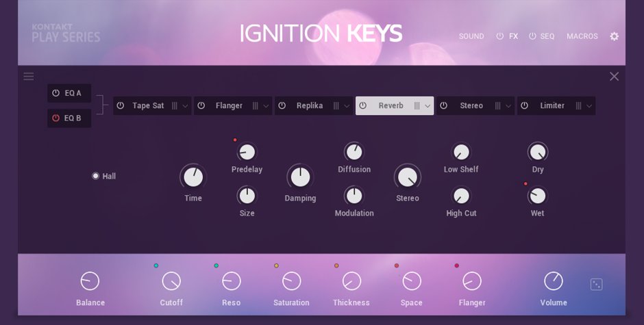
Task: Click the Reverb reorder handle
Action: (x=417, y=106)
